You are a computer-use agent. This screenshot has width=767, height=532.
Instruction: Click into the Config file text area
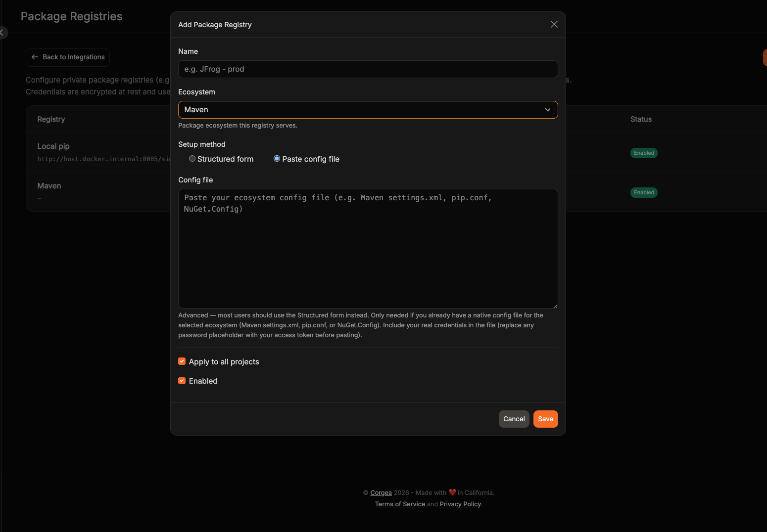tap(368, 249)
